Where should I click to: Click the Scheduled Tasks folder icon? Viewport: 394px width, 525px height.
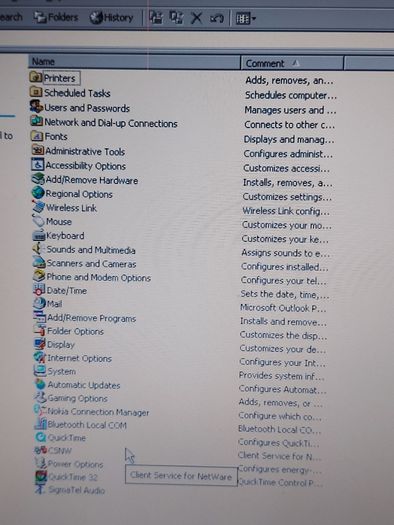pos(36,92)
